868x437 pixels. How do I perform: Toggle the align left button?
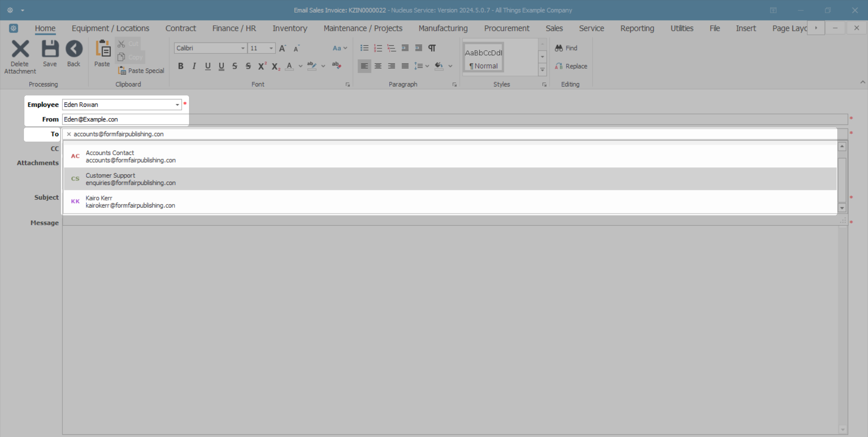364,66
